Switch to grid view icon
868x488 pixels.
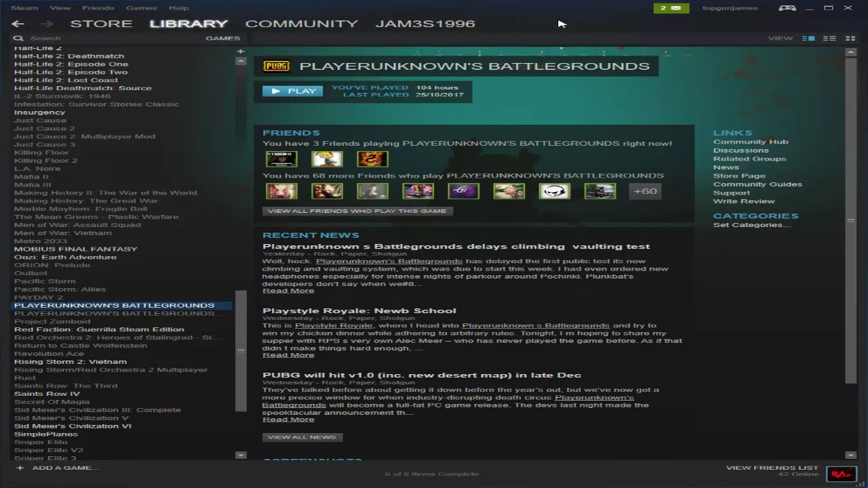click(x=850, y=39)
